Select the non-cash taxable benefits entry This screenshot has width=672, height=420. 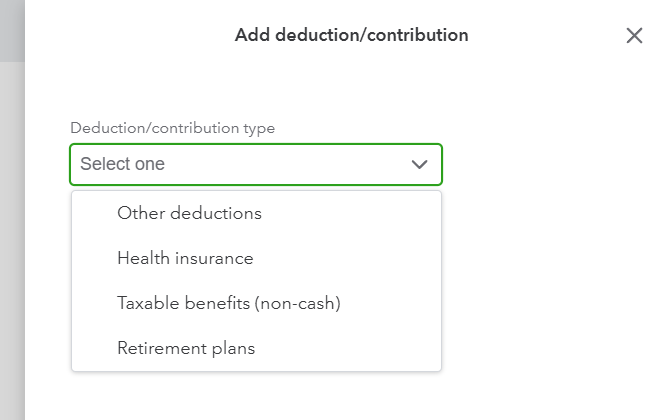point(229,303)
